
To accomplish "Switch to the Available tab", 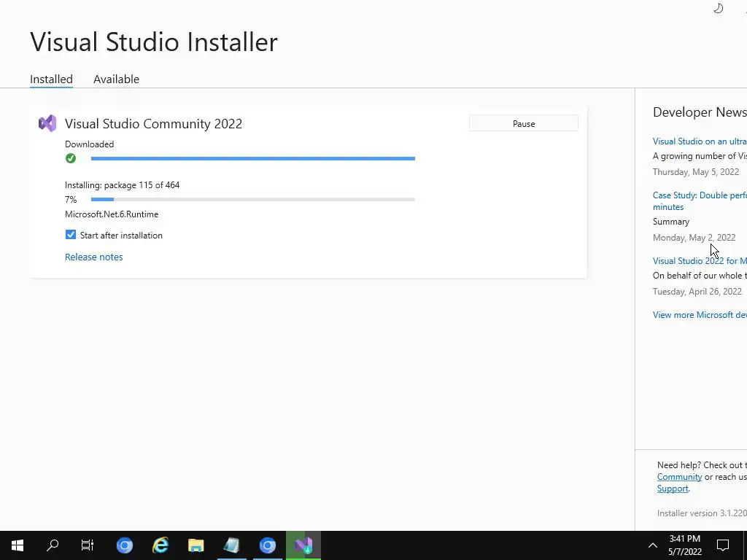I will (116, 79).
